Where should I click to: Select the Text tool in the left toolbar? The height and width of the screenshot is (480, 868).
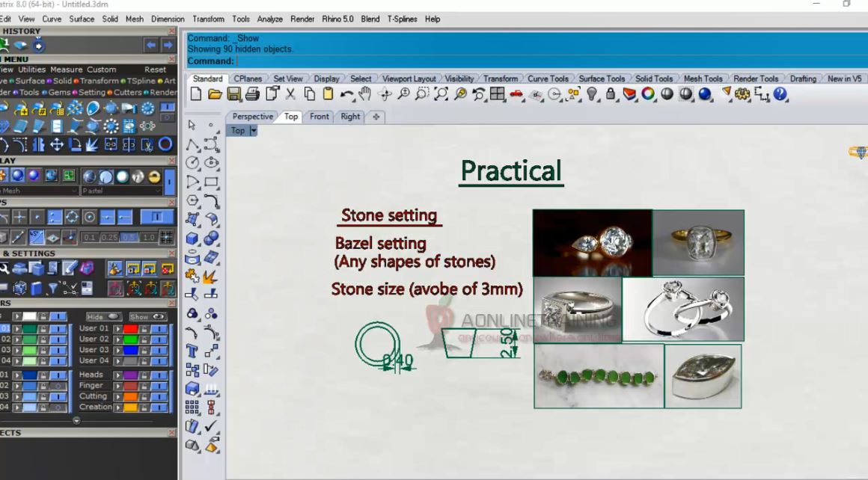point(192,351)
